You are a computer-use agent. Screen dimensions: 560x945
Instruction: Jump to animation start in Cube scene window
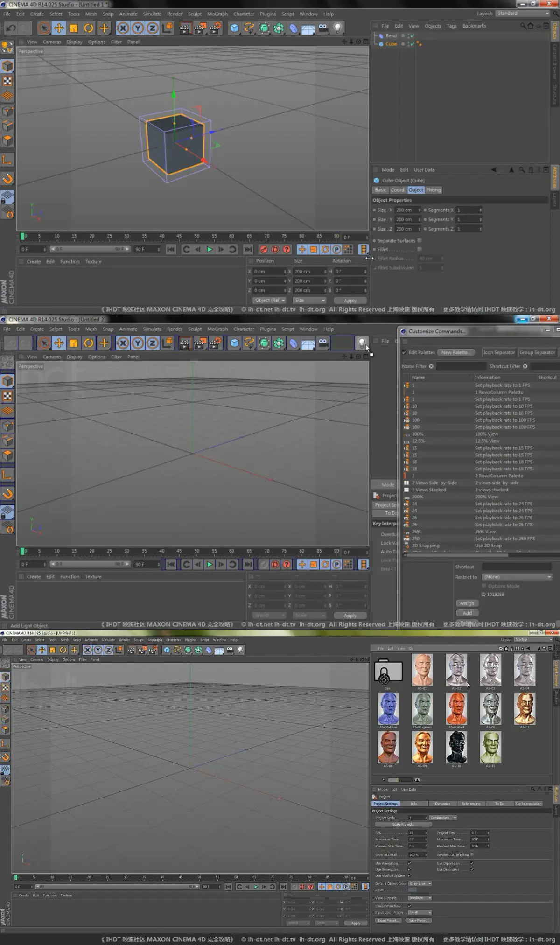click(x=171, y=250)
